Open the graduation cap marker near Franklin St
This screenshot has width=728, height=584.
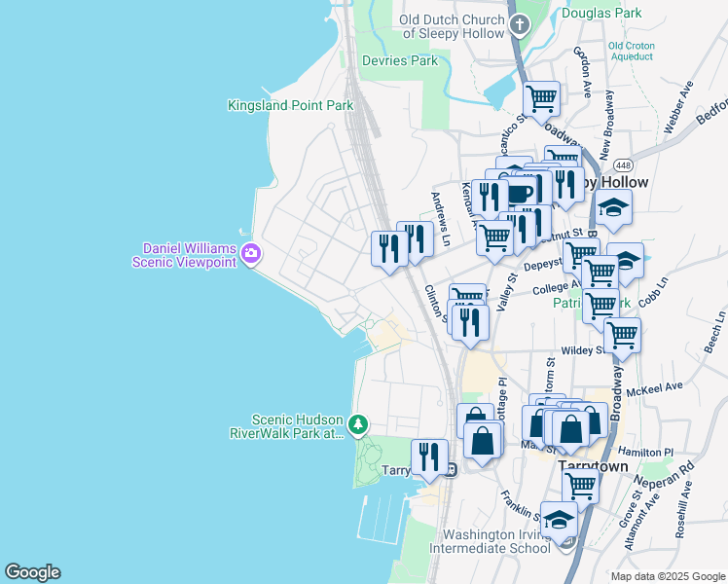point(559,520)
